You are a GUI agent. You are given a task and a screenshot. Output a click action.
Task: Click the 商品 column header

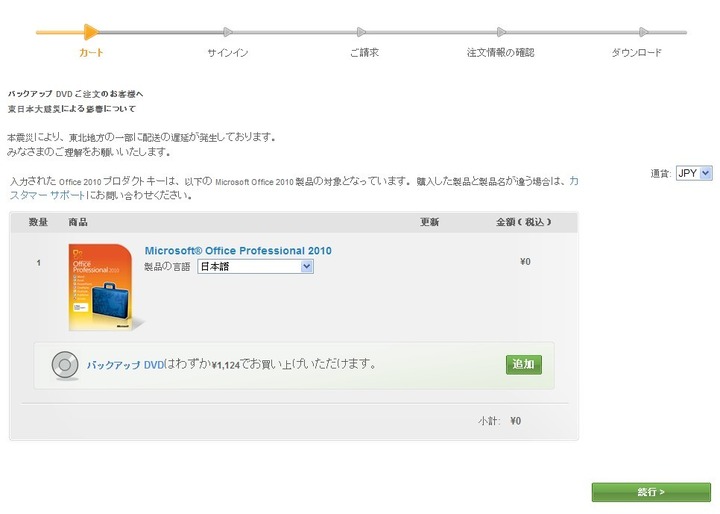(78, 222)
